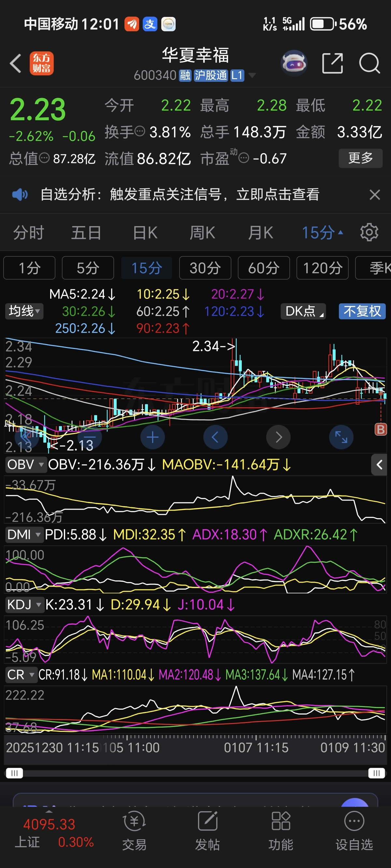Tap the MA5:2.24 value label

[x=82, y=294]
